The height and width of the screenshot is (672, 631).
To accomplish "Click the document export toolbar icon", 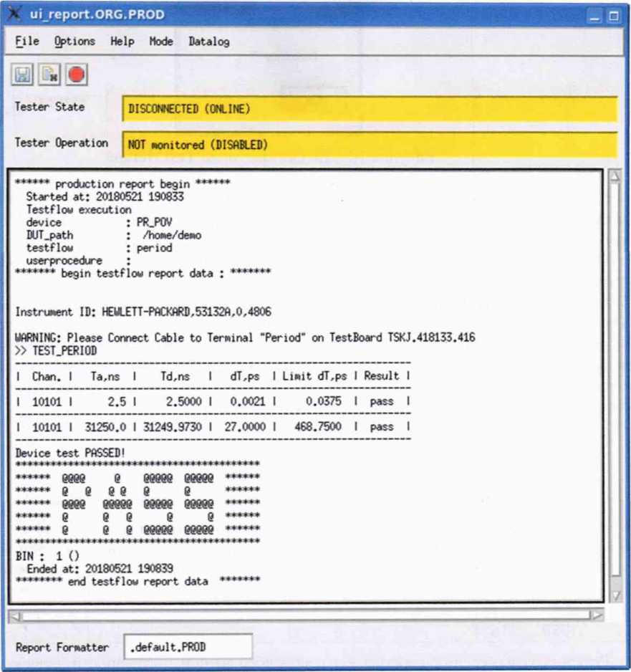I will pos(49,75).
